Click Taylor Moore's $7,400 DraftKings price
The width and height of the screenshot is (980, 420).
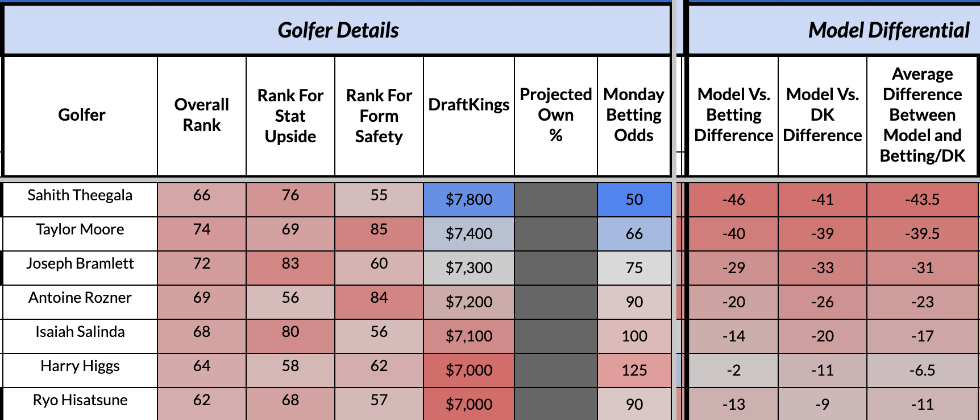coord(469,234)
